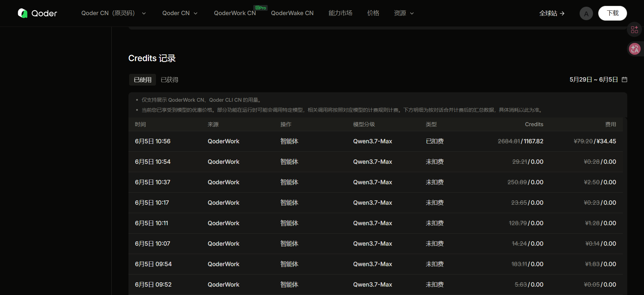This screenshot has height=295, width=644.
Task: Click the 时间 column header
Action: click(140, 125)
